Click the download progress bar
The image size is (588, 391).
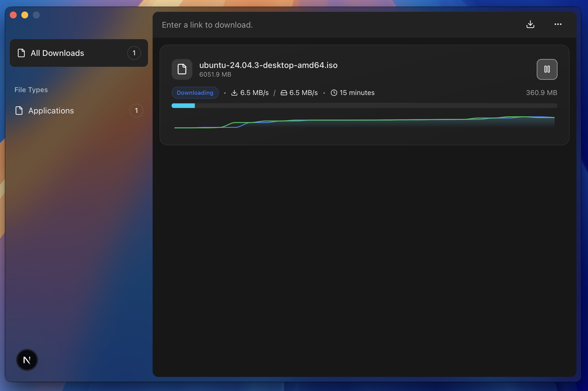point(364,106)
